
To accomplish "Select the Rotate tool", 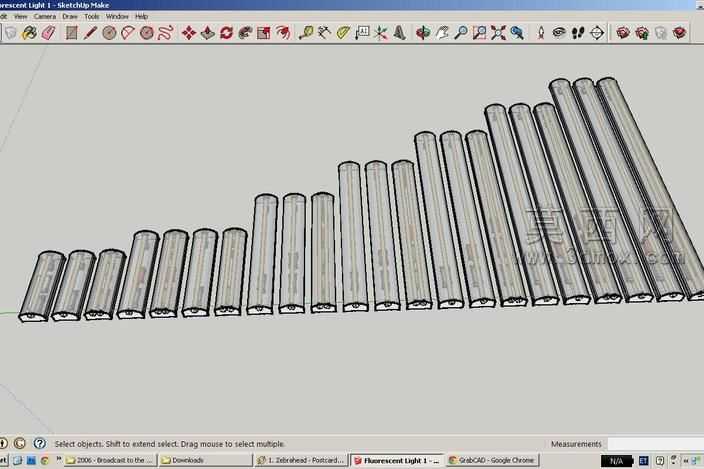I will [226, 33].
